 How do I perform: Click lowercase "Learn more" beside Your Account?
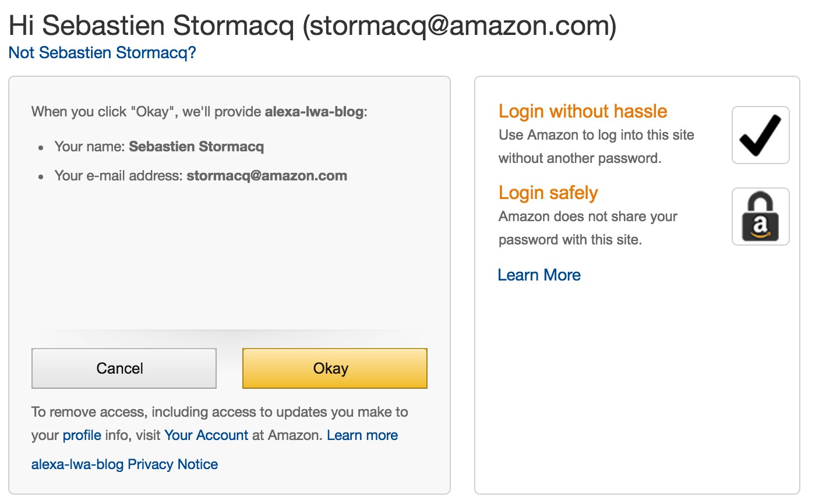tap(362, 435)
